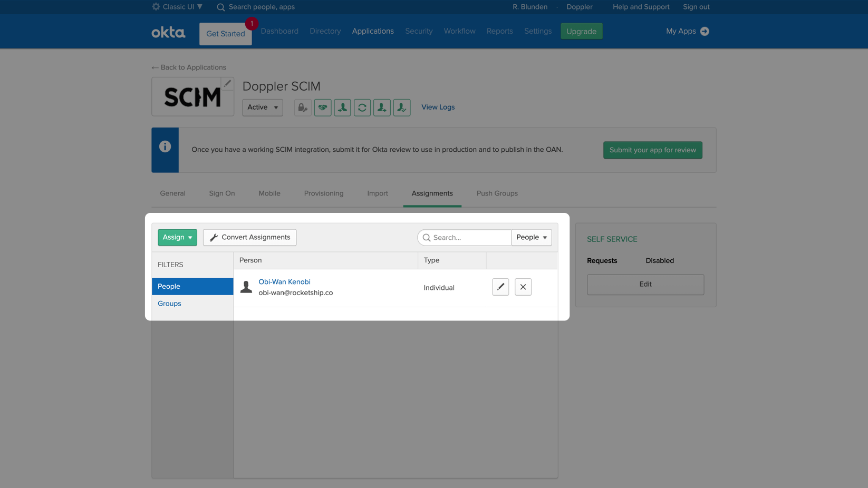This screenshot has width=868, height=488.
Task: Follow the View Logs link
Action: [438, 107]
